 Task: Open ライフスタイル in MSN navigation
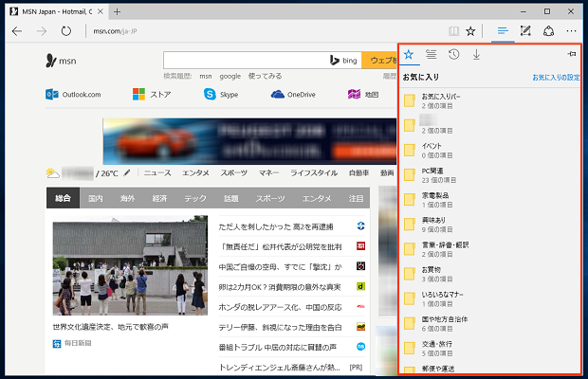pos(314,173)
